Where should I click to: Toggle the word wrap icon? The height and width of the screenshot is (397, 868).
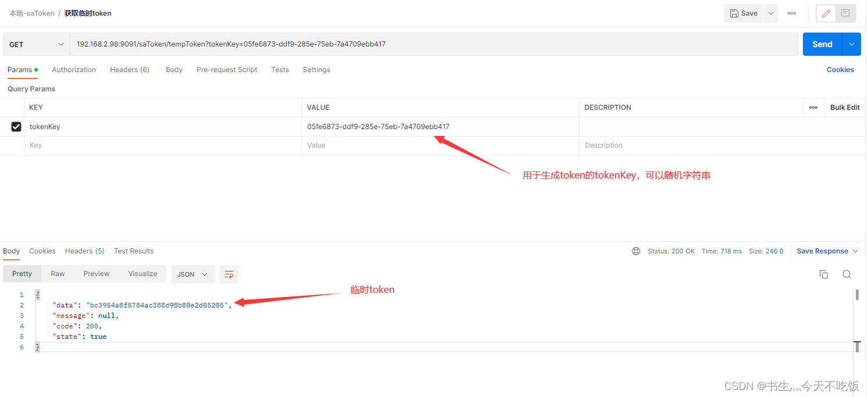pyautogui.click(x=229, y=274)
